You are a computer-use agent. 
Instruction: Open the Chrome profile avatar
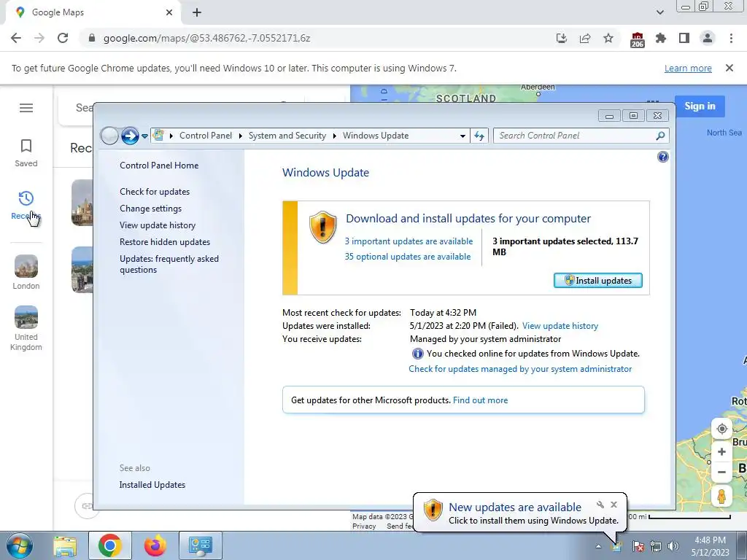point(708,38)
